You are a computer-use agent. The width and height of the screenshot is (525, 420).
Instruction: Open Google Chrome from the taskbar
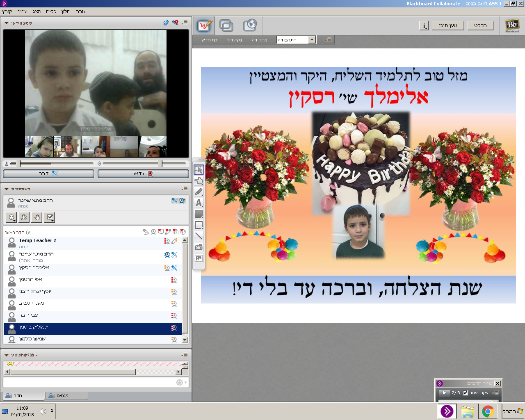tap(488, 411)
